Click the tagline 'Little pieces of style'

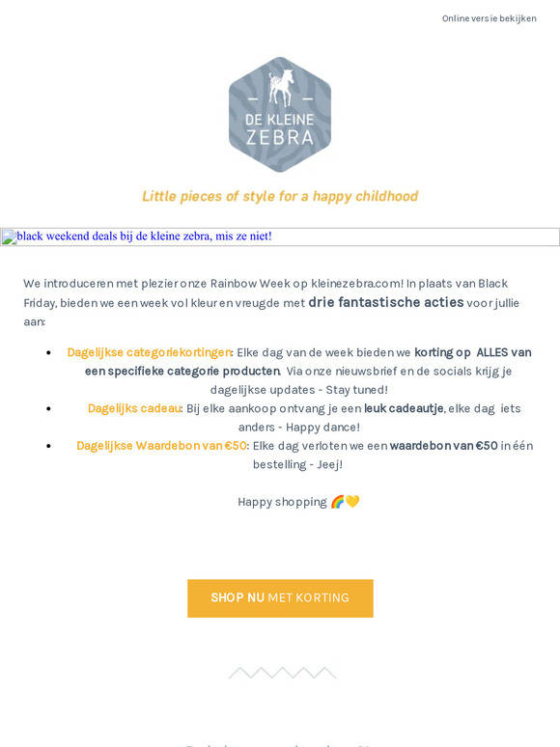click(x=280, y=196)
